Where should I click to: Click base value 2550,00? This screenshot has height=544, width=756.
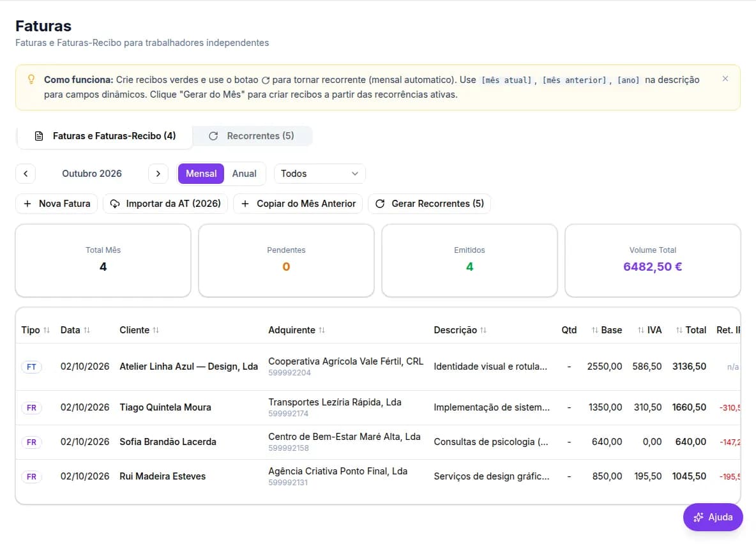click(x=605, y=366)
